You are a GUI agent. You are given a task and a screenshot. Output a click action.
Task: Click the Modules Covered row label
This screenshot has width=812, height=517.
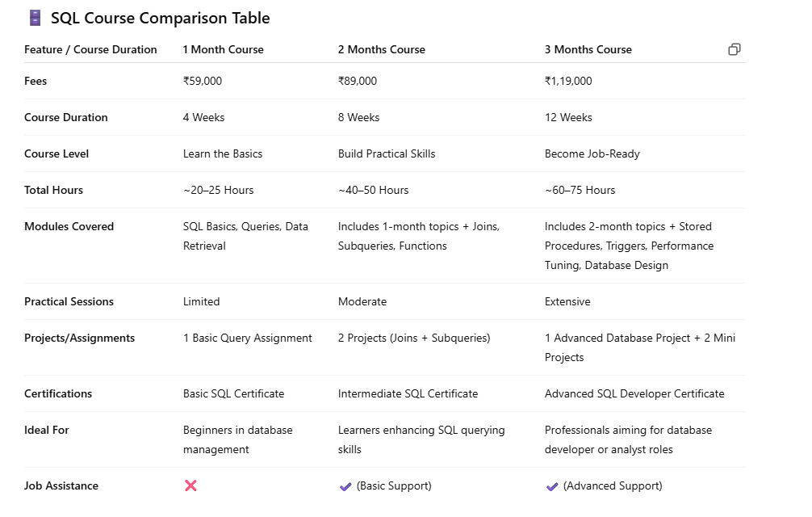pyautogui.click(x=69, y=226)
